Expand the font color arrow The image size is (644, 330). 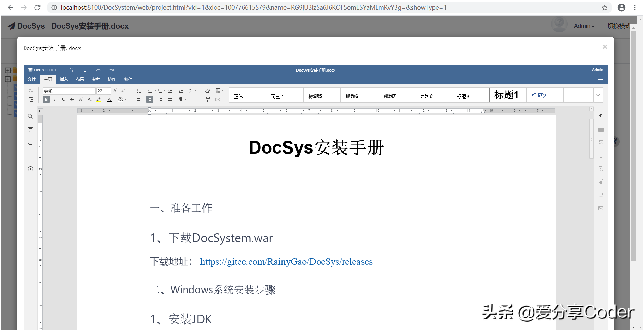114,99
